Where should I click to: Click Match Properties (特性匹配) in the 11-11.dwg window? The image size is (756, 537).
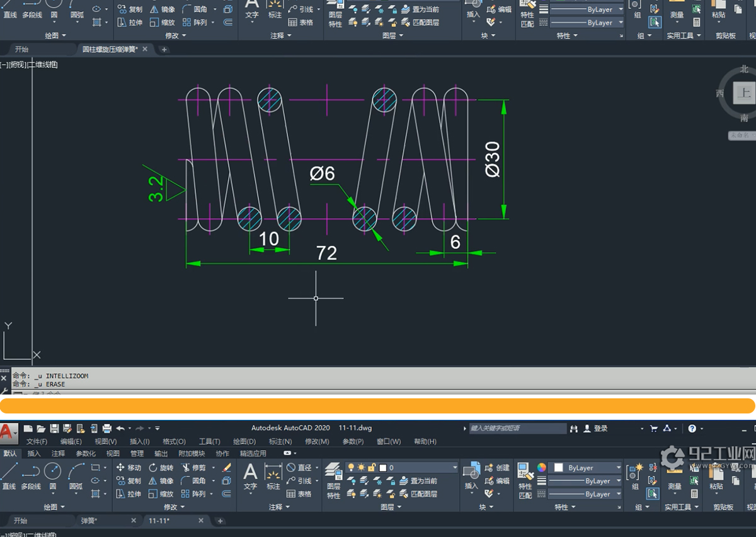coord(525,480)
